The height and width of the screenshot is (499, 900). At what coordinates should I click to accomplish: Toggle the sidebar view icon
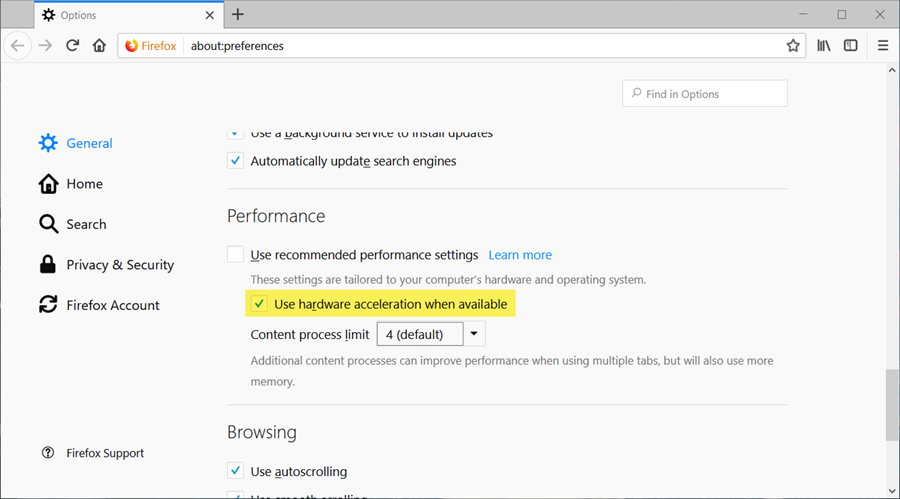851,46
